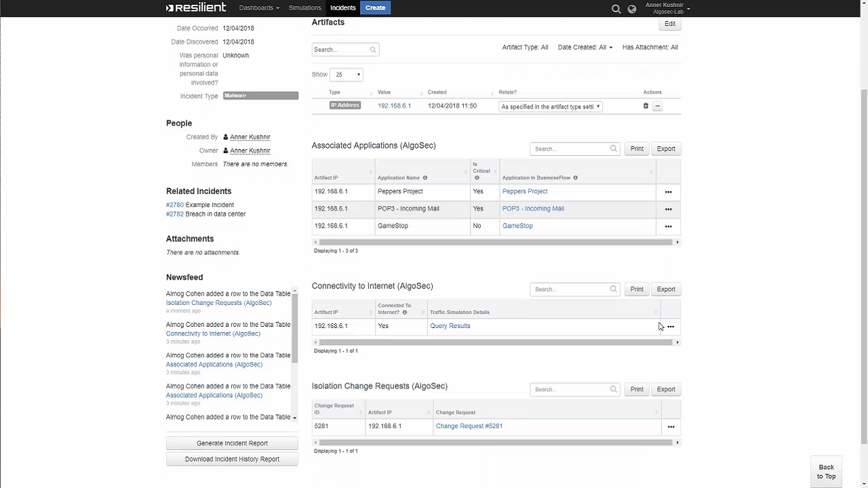Viewport: 868px width, 488px height.
Task: Open the row menu for Peppers Project
Action: point(668,192)
